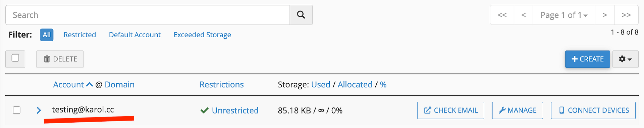Click the magnifying glass search button

tap(301, 15)
